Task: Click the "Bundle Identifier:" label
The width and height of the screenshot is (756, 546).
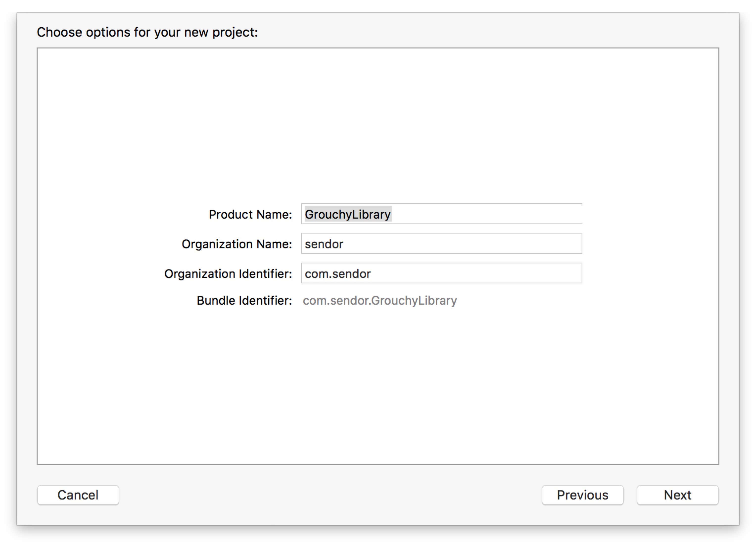Action: (x=244, y=300)
